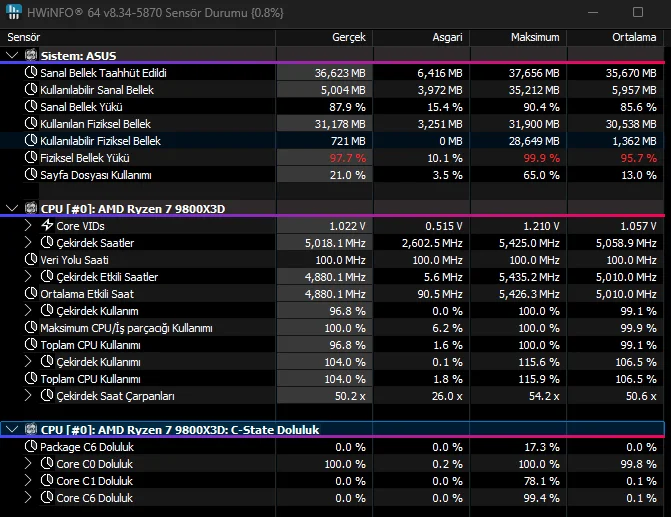Click the Ortalama column header

click(x=635, y=37)
